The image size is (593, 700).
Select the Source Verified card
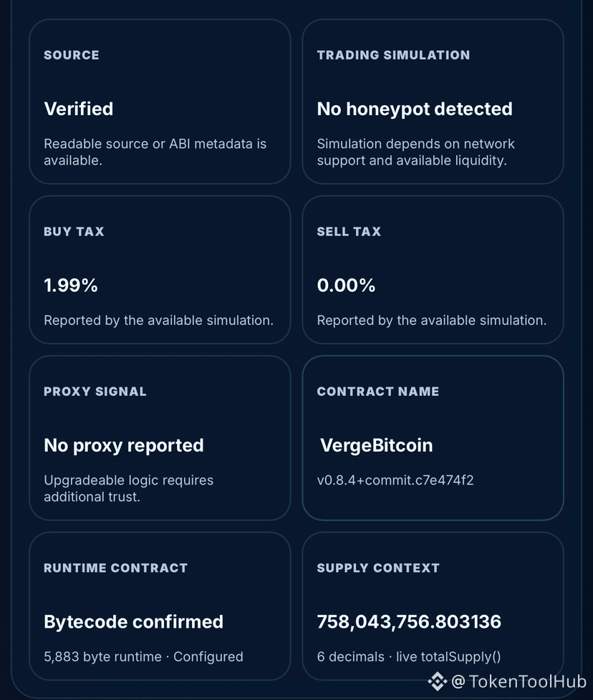coord(160,102)
